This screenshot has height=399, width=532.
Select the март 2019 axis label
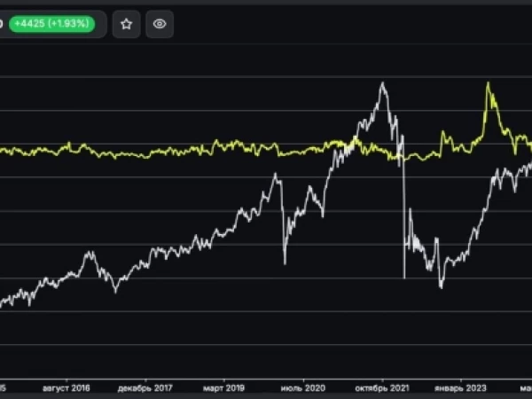[x=223, y=388]
